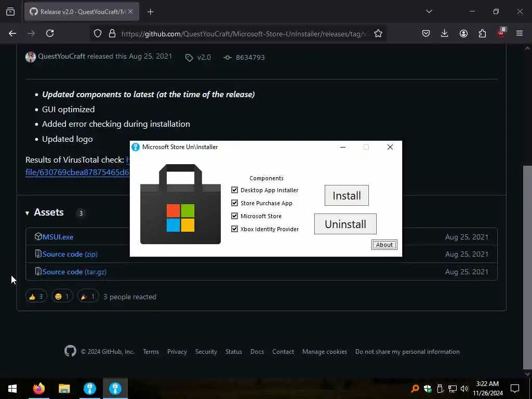This screenshot has width=532, height=399.
Task: Click Firefox in the taskbar
Action: [38, 389]
